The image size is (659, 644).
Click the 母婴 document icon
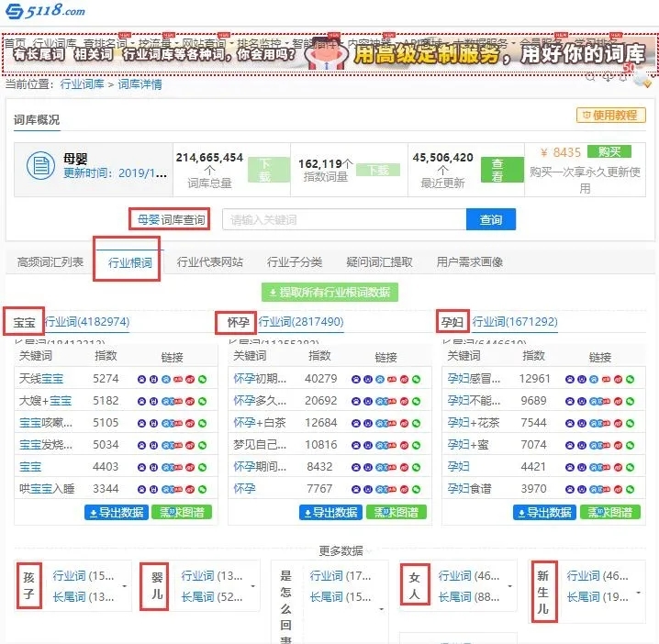(40, 165)
